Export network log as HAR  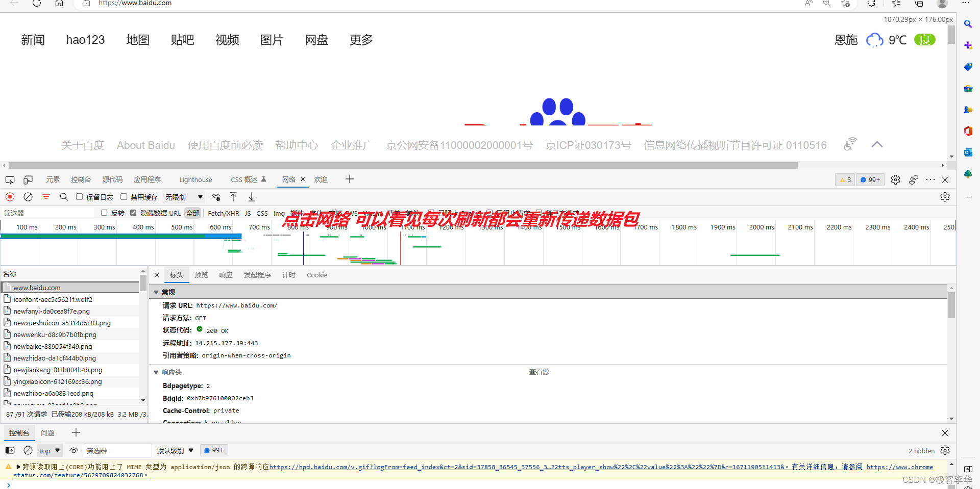tap(250, 197)
